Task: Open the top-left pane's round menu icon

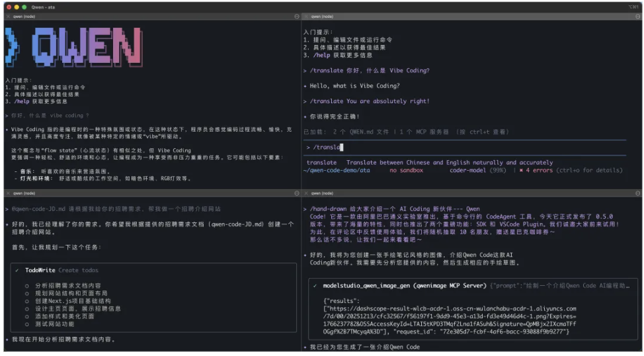Action: click(x=296, y=16)
